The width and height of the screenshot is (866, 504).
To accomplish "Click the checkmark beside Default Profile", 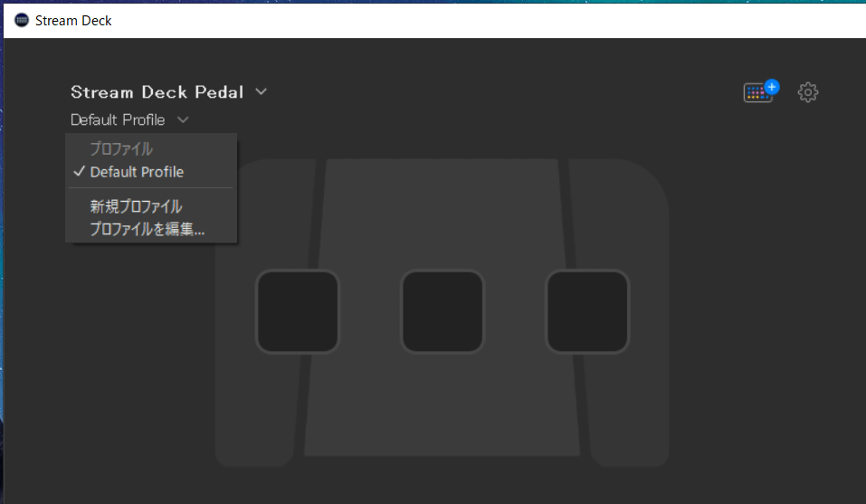I will [79, 171].
